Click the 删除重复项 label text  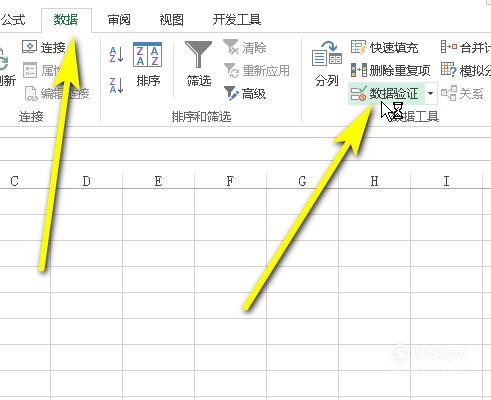[400, 71]
